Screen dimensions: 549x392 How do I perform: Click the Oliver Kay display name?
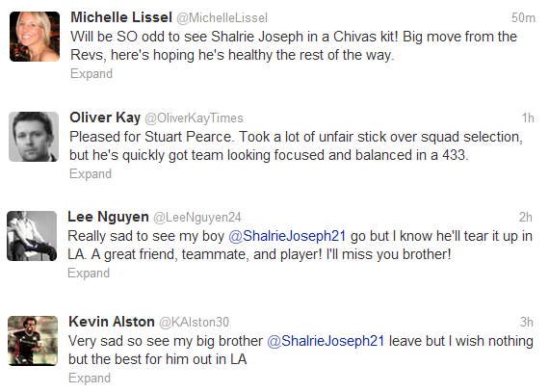[105, 118]
